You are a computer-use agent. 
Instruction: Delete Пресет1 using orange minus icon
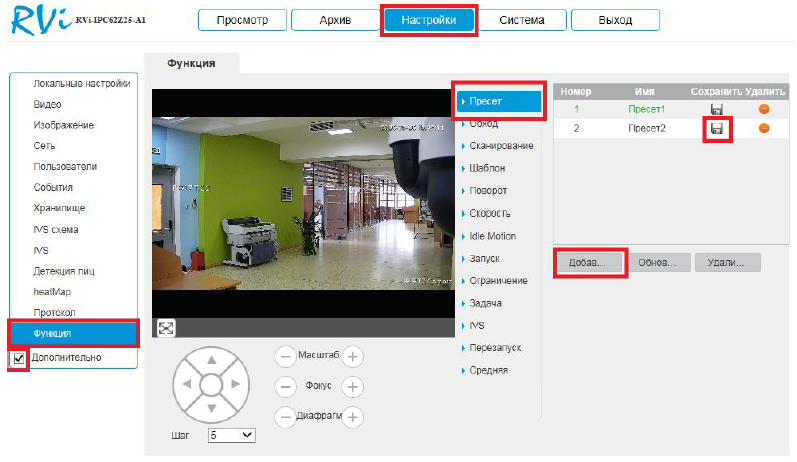[764, 109]
